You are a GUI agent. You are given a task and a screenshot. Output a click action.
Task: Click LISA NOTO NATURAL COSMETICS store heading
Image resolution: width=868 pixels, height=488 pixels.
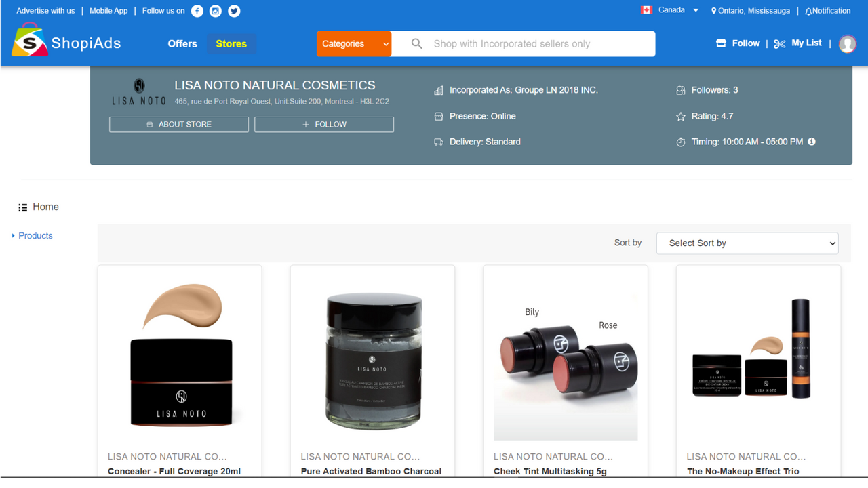pos(275,85)
